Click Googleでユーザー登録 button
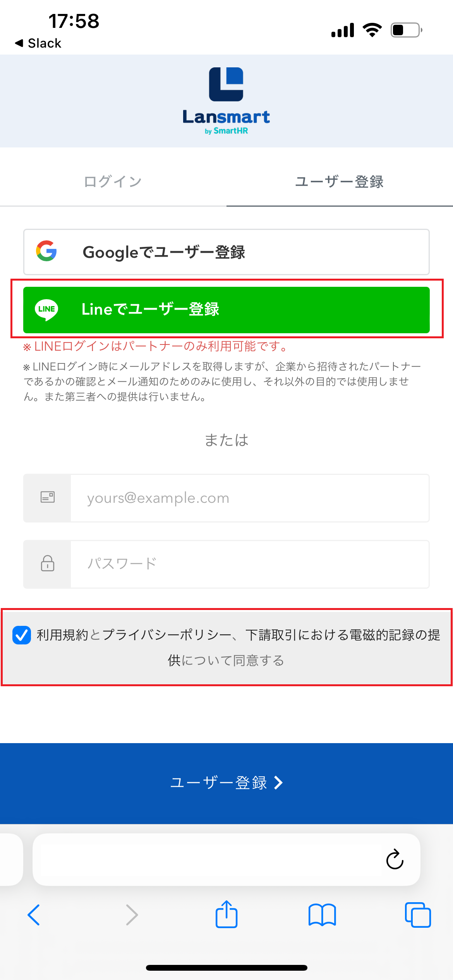Image resolution: width=453 pixels, height=980 pixels. tap(226, 252)
